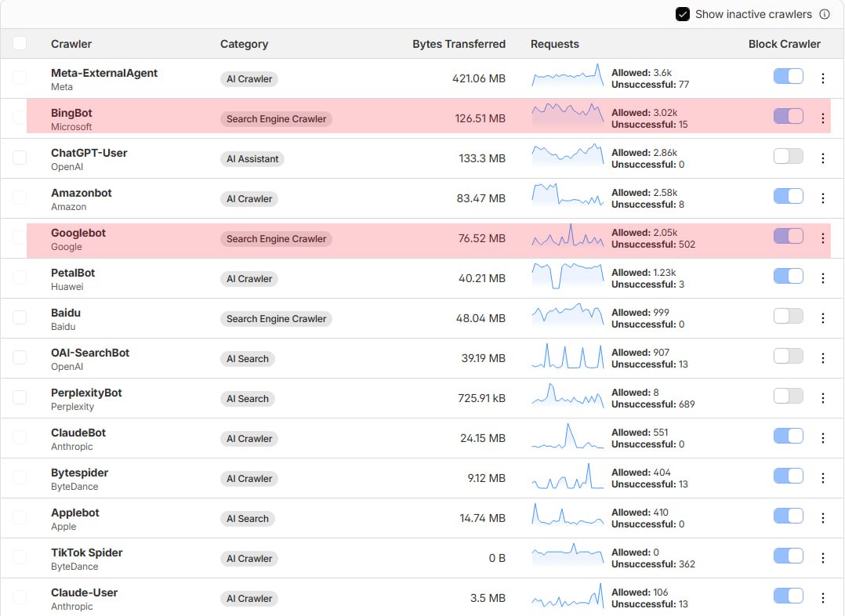Disable the Amazonbot block toggle
This screenshot has height=616, width=845.
pyautogui.click(x=789, y=196)
